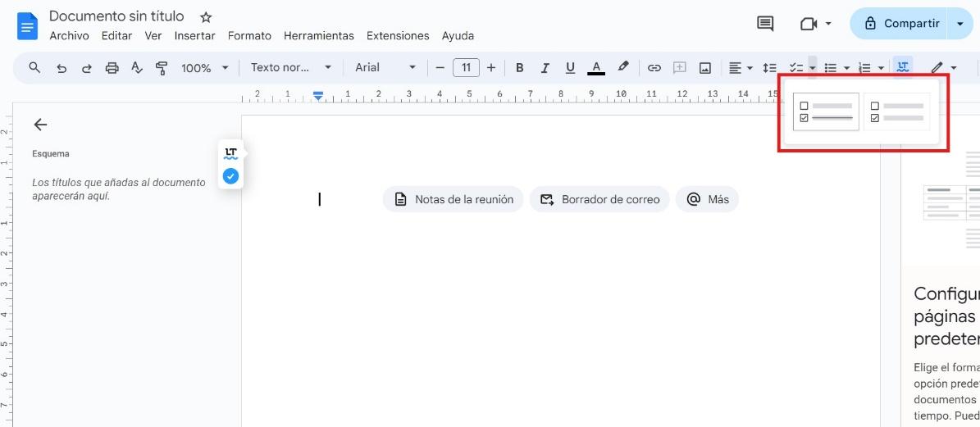Print the document

(112, 68)
